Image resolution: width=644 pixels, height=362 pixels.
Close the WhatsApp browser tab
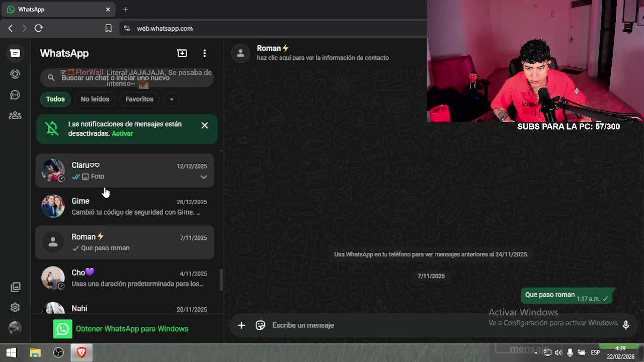(x=108, y=10)
